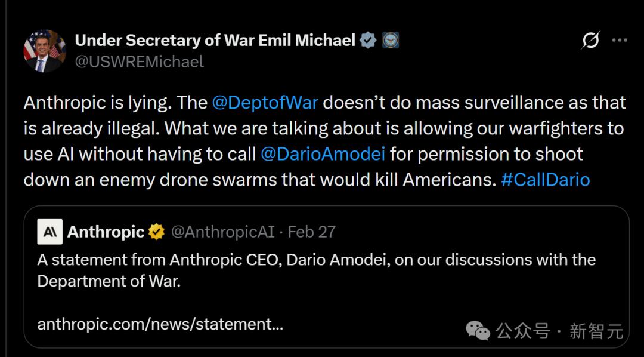Image resolution: width=644 pixels, height=357 pixels.
Task: Click Emil Michael's profile avatar photo
Action: point(45,51)
